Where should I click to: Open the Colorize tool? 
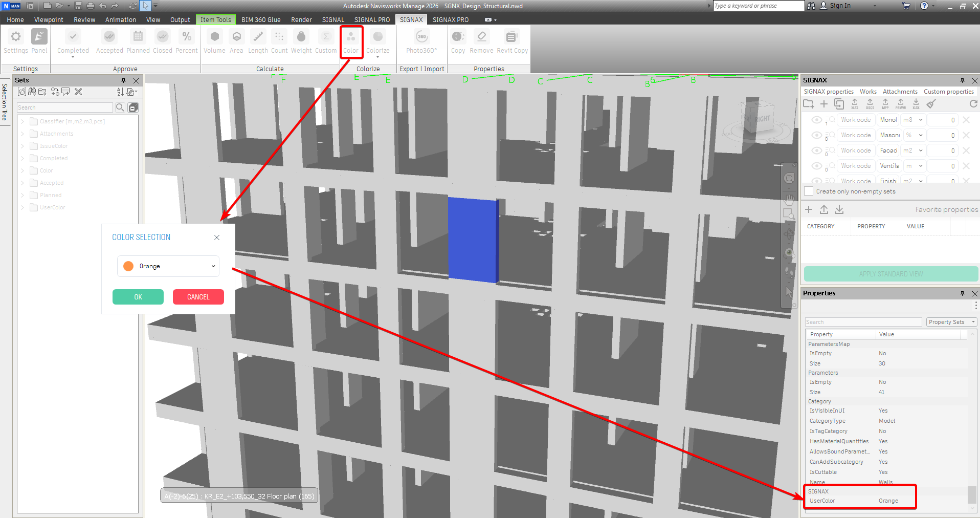click(x=378, y=37)
